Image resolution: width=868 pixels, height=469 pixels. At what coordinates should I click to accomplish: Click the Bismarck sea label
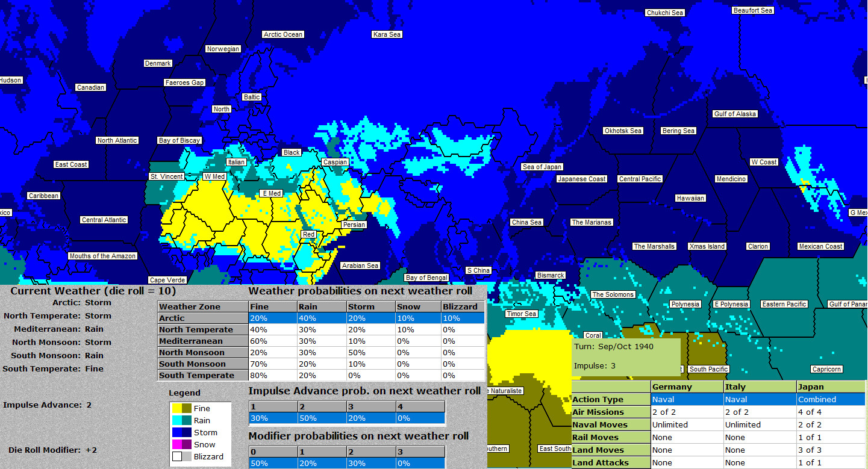click(x=551, y=275)
